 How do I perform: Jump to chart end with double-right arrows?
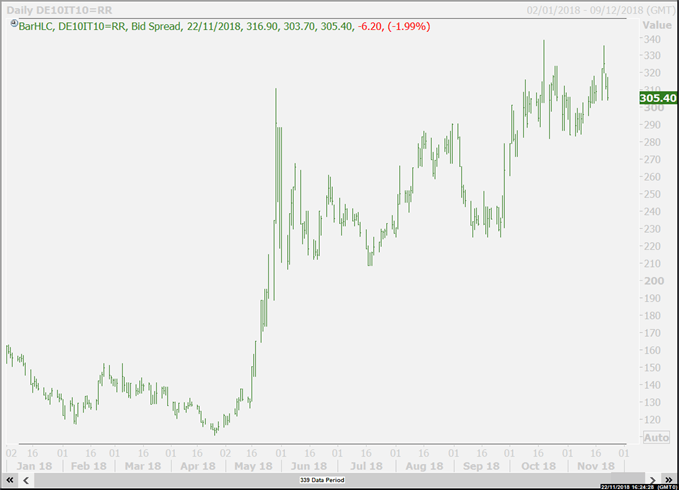668,480
